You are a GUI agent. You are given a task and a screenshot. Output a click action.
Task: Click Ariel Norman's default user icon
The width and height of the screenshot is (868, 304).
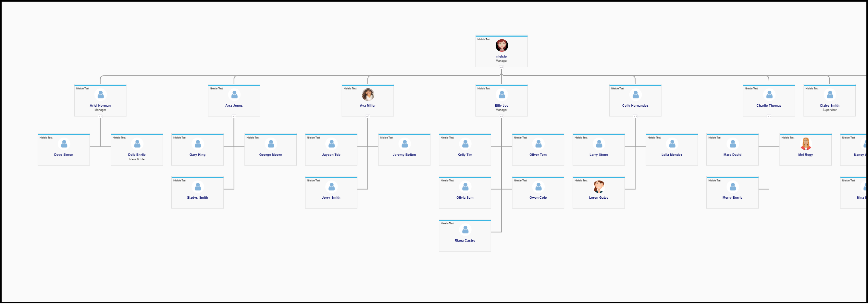point(100,95)
